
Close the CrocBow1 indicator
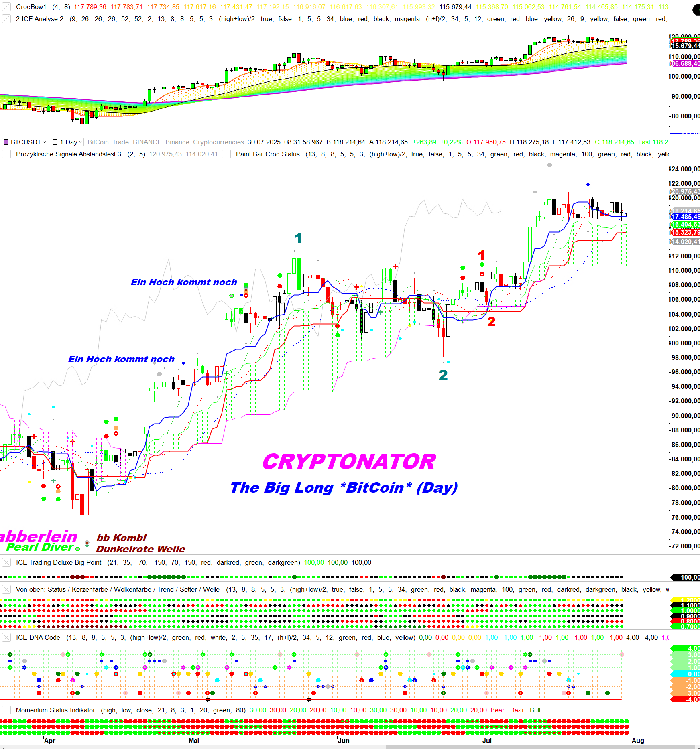point(6,7)
